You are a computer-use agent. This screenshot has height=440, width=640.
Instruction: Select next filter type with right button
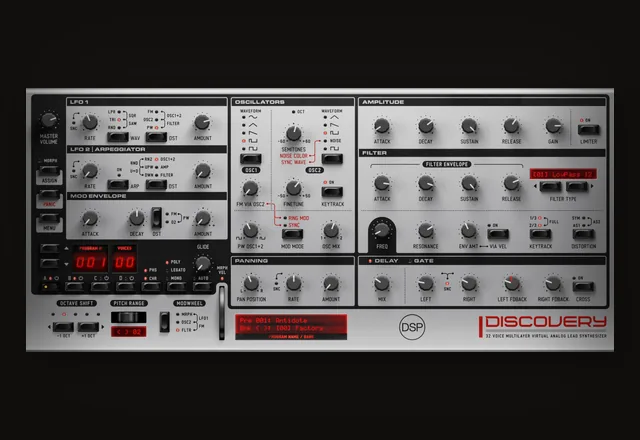(576, 187)
